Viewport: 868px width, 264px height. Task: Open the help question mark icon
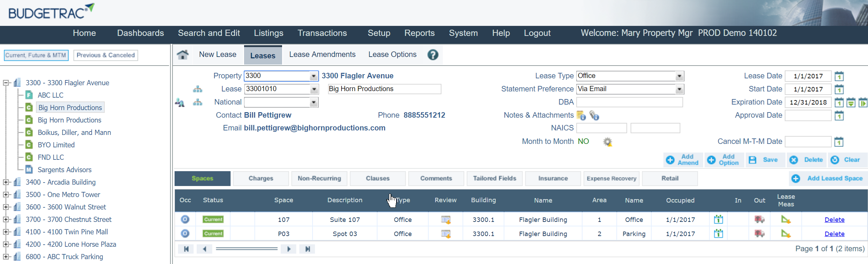tap(432, 55)
